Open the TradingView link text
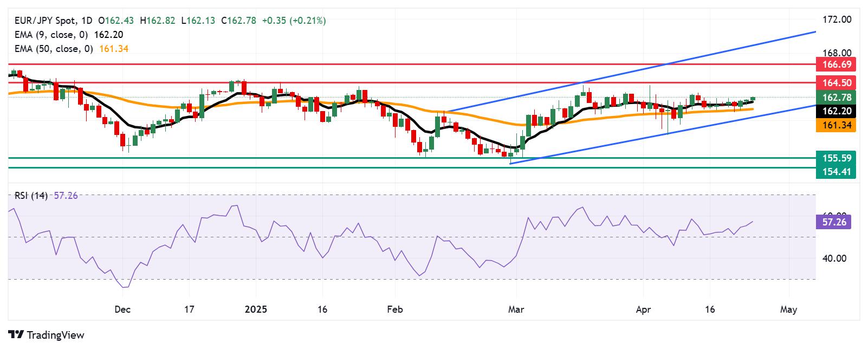This screenshot has width=868, height=349. 55,335
